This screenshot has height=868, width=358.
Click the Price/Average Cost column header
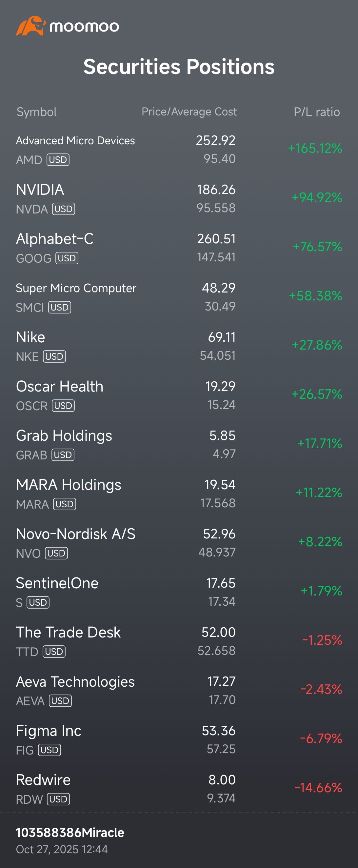pos(189,112)
